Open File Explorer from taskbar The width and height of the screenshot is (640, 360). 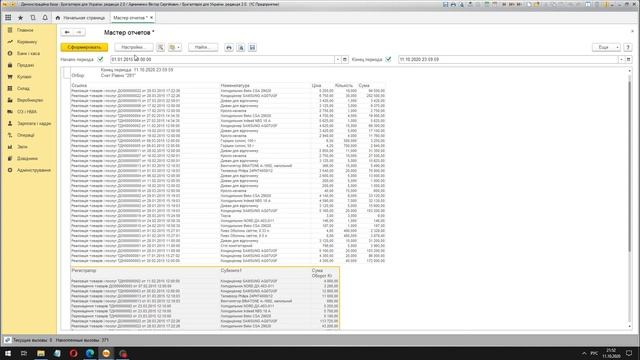(41, 353)
